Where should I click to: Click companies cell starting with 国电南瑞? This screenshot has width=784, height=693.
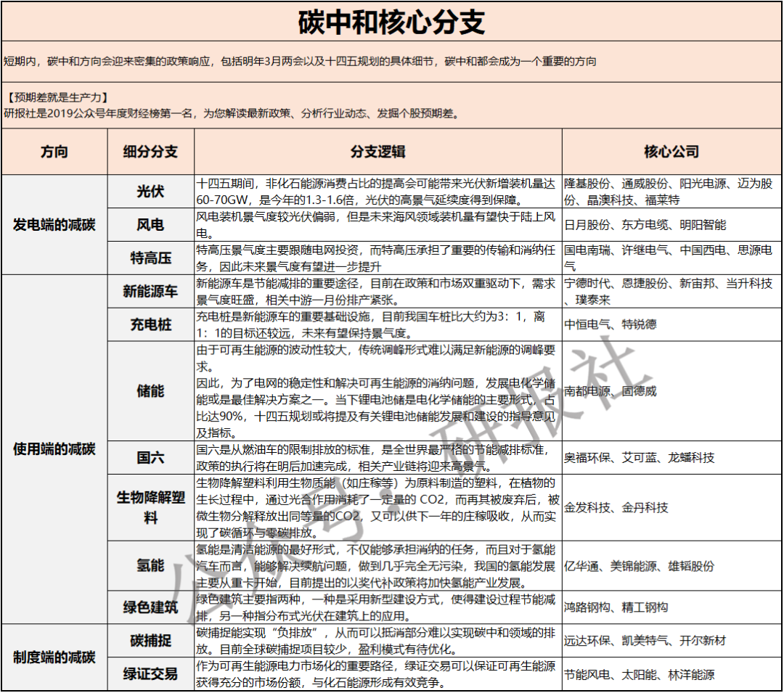(x=671, y=258)
